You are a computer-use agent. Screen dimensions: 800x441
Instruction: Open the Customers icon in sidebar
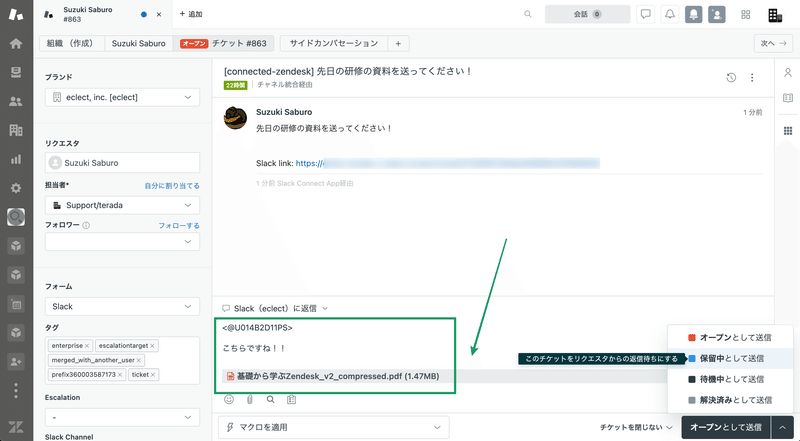(x=16, y=102)
